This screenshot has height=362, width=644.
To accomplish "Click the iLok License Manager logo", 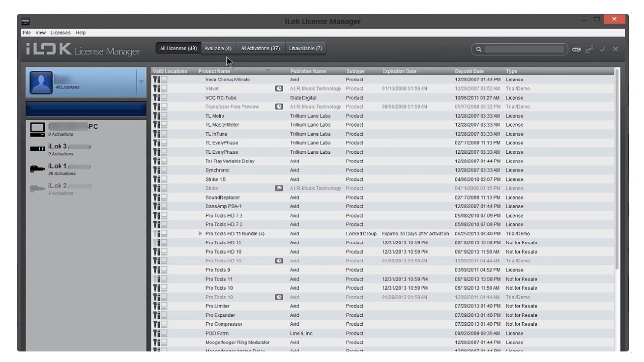I will [x=83, y=50].
